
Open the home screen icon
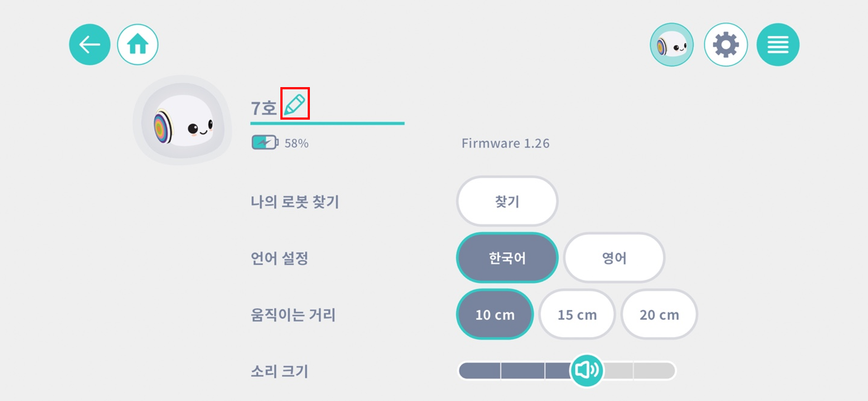point(138,45)
